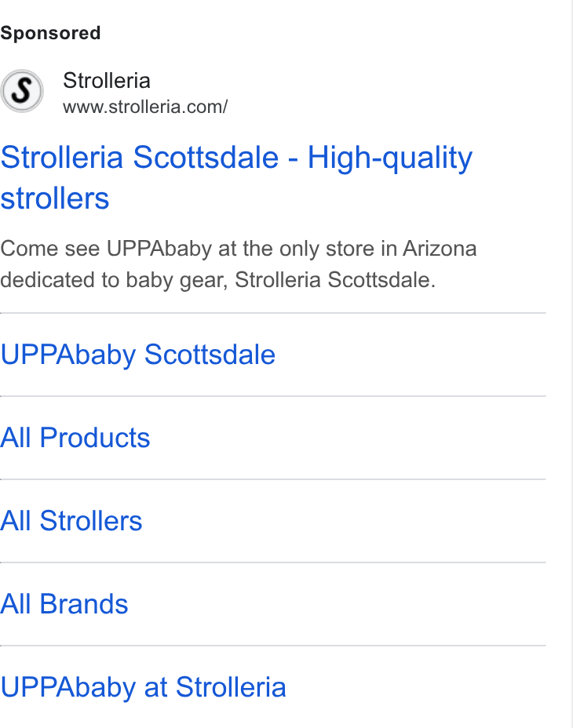Click the Sponsored label
Image resolution: width=573 pixels, height=728 pixels.
[50, 33]
